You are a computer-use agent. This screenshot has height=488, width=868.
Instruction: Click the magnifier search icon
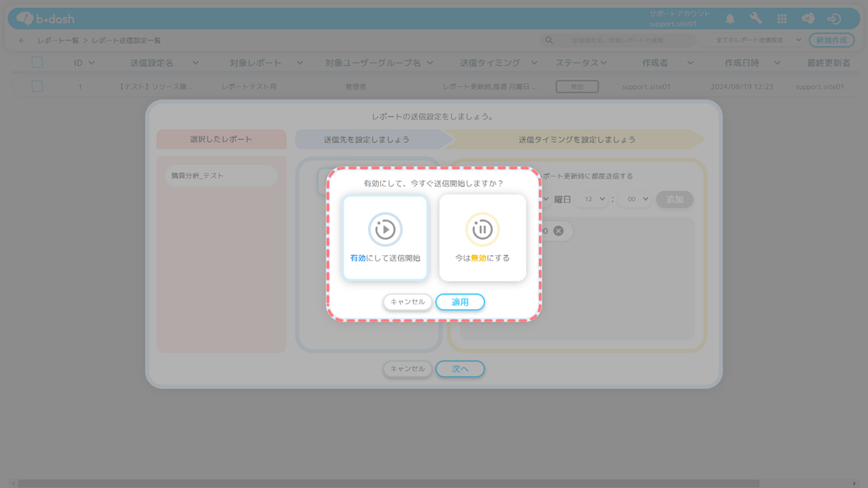click(x=549, y=41)
